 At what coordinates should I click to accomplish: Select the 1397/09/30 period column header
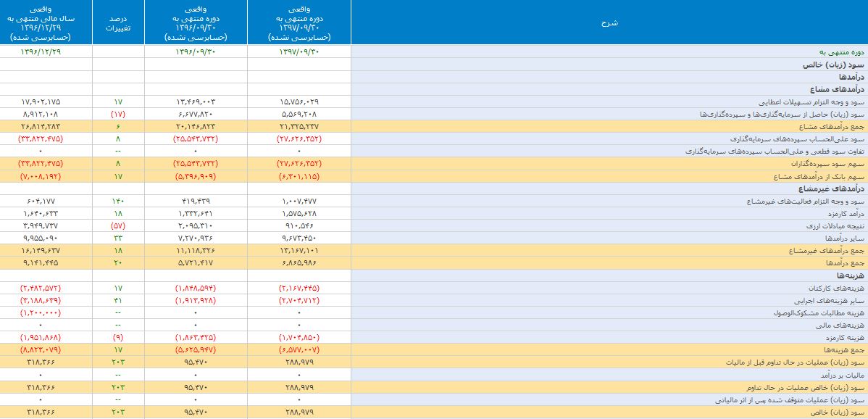point(299,22)
